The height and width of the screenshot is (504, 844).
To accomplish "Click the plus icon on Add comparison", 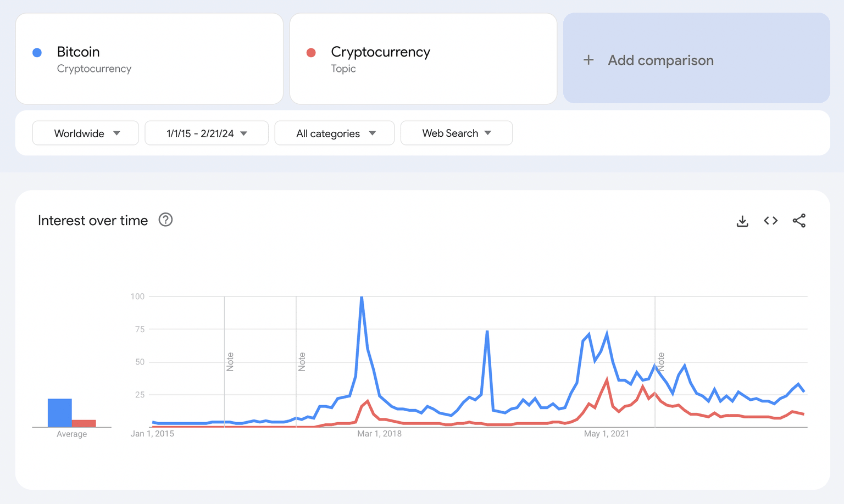I will click(x=588, y=59).
